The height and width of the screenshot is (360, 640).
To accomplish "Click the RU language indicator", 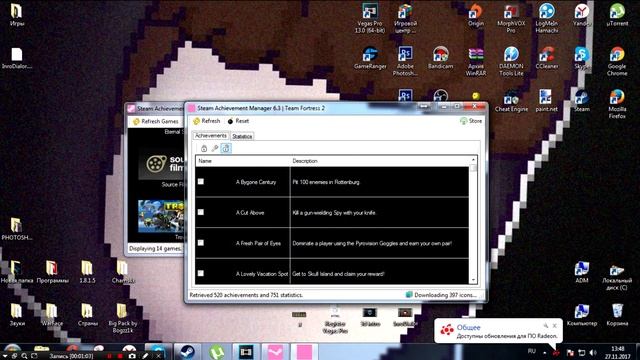I will (531, 351).
